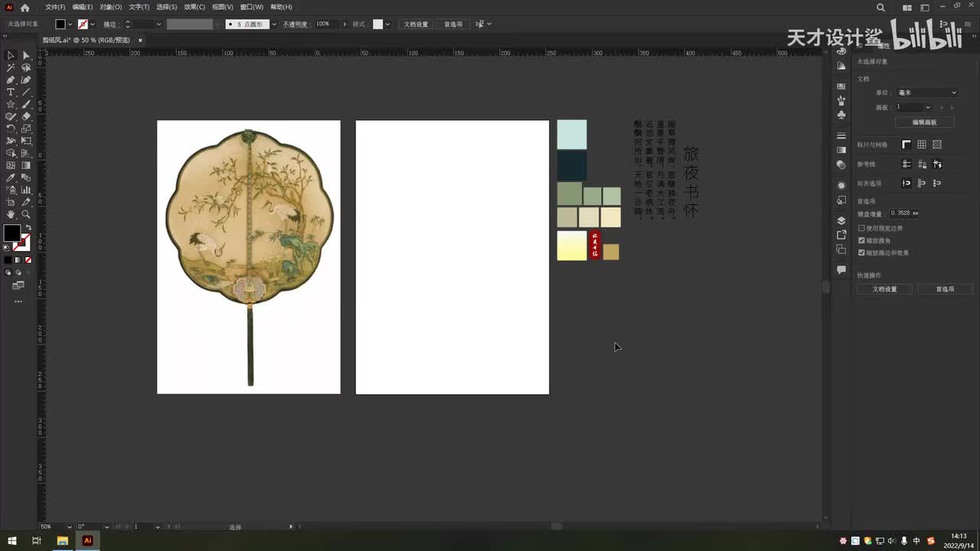Viewport: 980px width, 551px height.
Task: Select the Paintbrush tool
Action: pyautogui.click(x=26, y=104)
